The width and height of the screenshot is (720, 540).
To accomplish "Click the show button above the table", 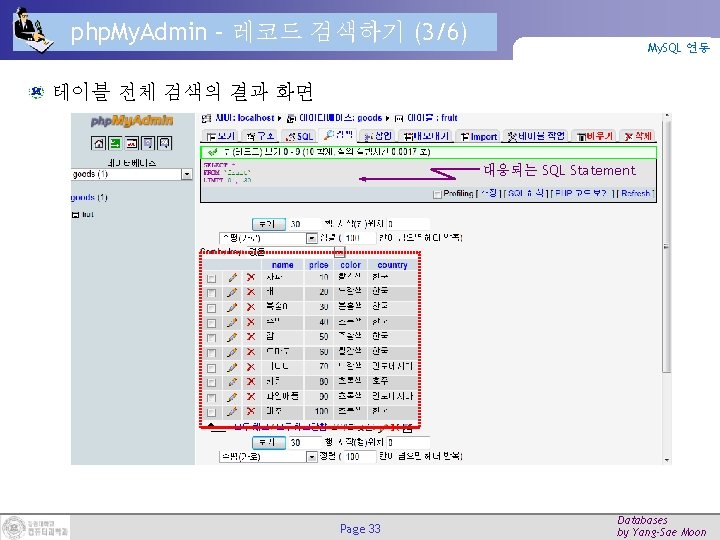I will (x=269, y=224).
